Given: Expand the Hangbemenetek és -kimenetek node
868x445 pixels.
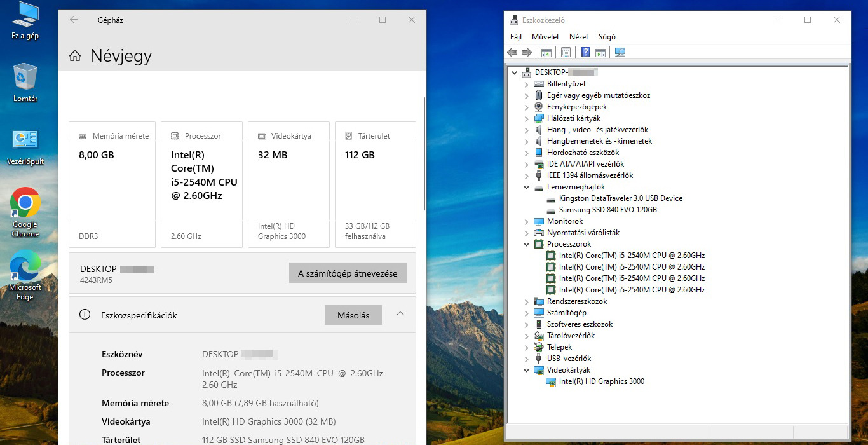Looking at the screenshot, I should (x=526, y=141).
